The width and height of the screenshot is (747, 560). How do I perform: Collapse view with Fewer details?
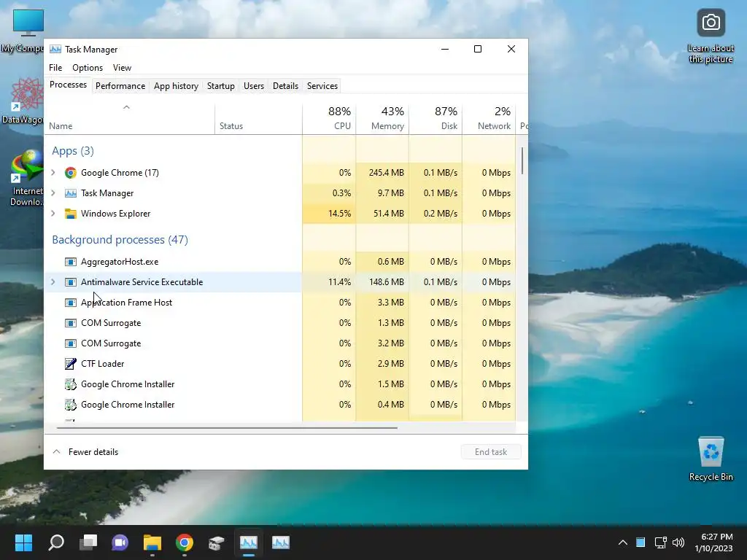click(x=85, y=452)
